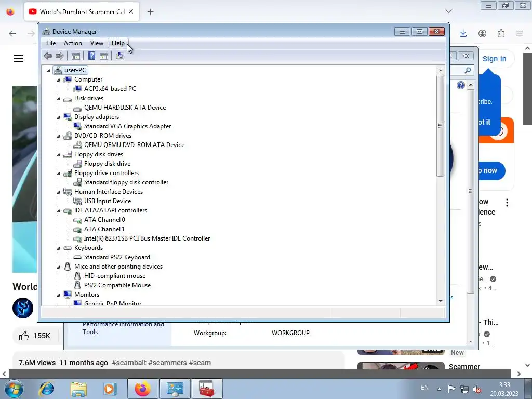
Task: Select the Generic PnP Monitor entry
Action: coord(113,303)
